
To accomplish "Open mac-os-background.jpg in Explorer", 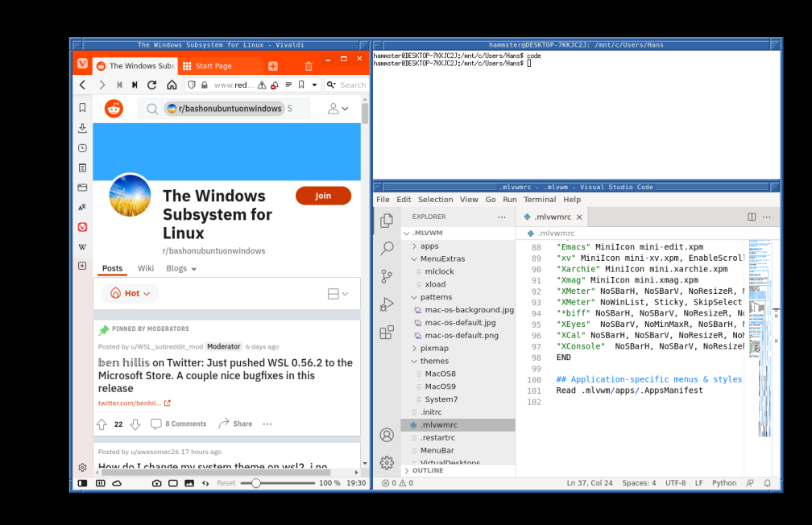I will point(469,310).
